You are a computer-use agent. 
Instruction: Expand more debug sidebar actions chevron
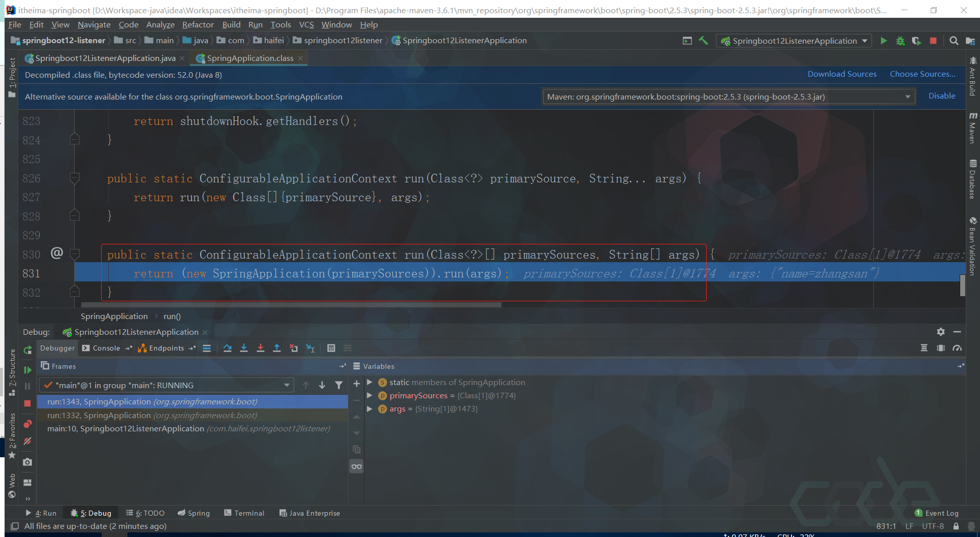pos(27,498)
